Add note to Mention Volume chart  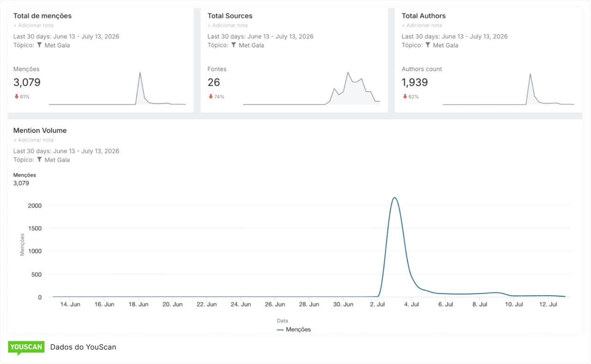coord(33,140)
